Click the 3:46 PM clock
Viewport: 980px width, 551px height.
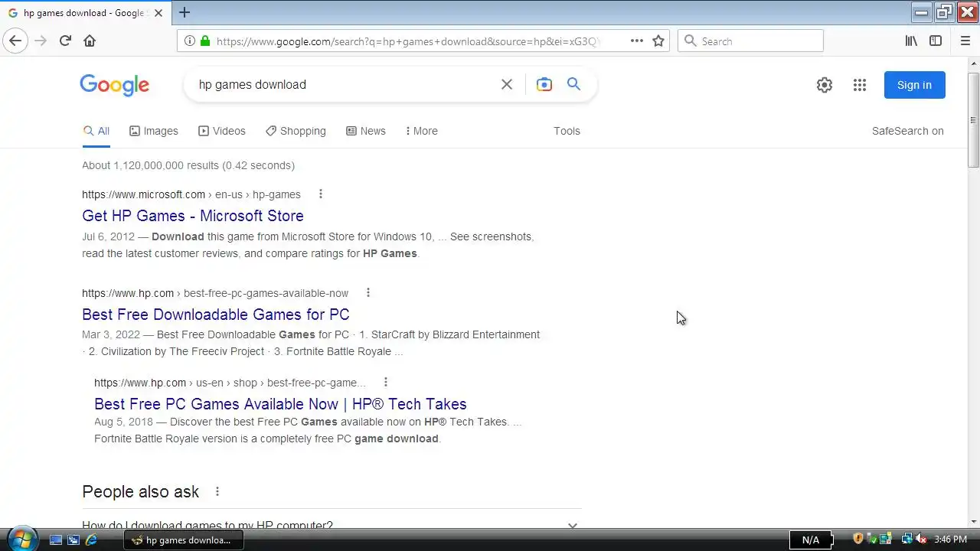click(950, 540)
